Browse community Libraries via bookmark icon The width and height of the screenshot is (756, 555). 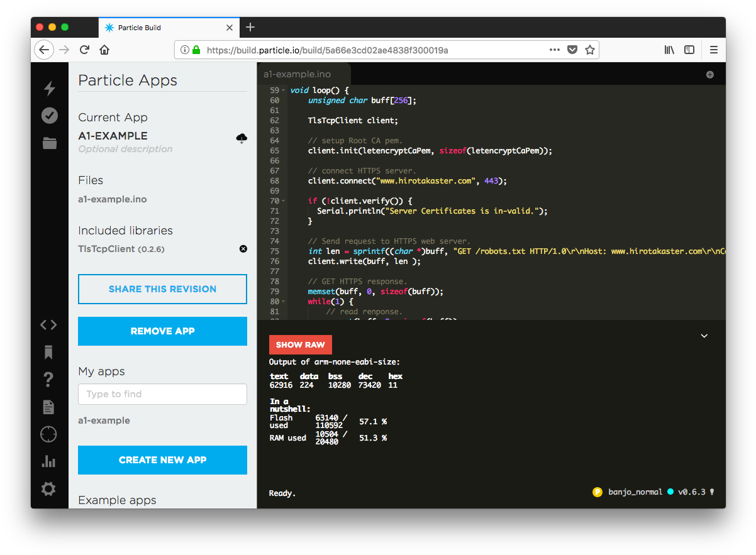[x=48, y=353]
